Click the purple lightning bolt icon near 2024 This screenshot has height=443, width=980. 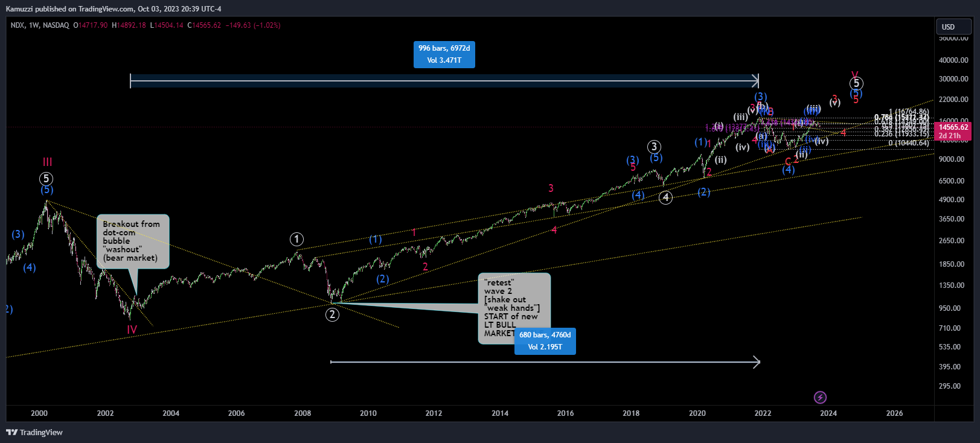coord(820,397)
